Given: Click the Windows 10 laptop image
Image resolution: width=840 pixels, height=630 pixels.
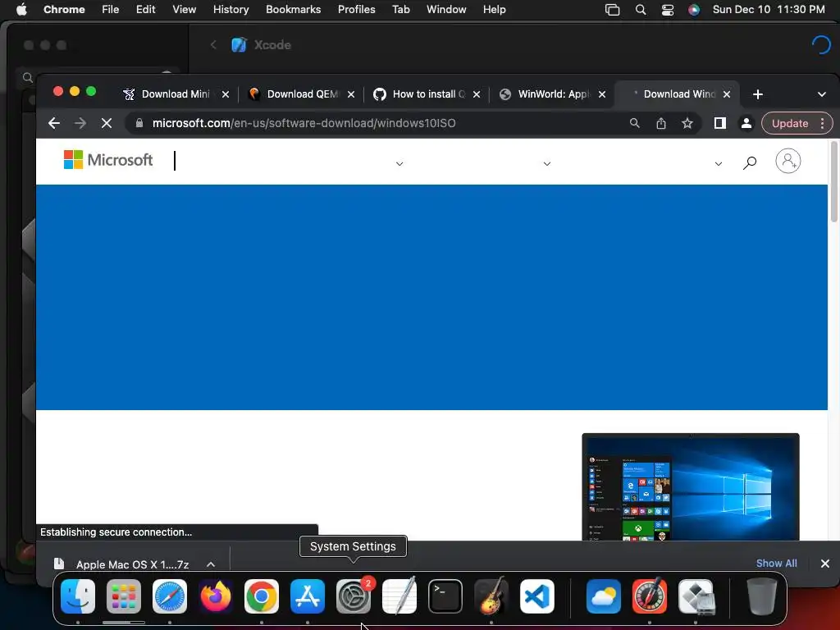Looking at the screenshot, I should 691,486.
